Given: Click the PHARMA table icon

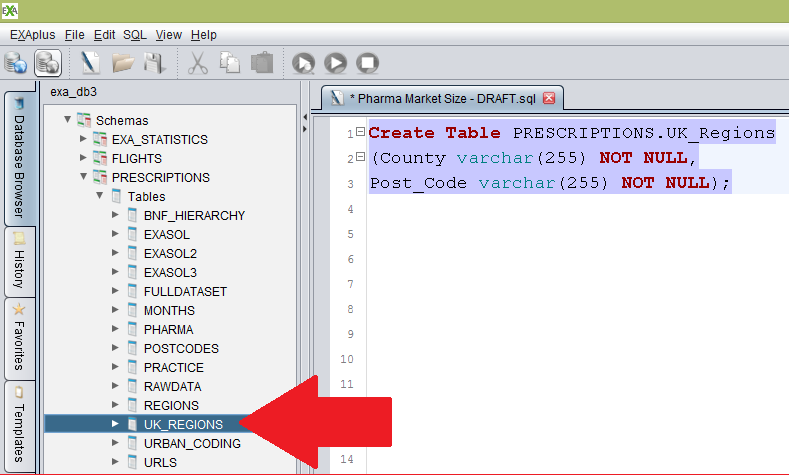Looking at the screenshot, I should coord(132,329).
